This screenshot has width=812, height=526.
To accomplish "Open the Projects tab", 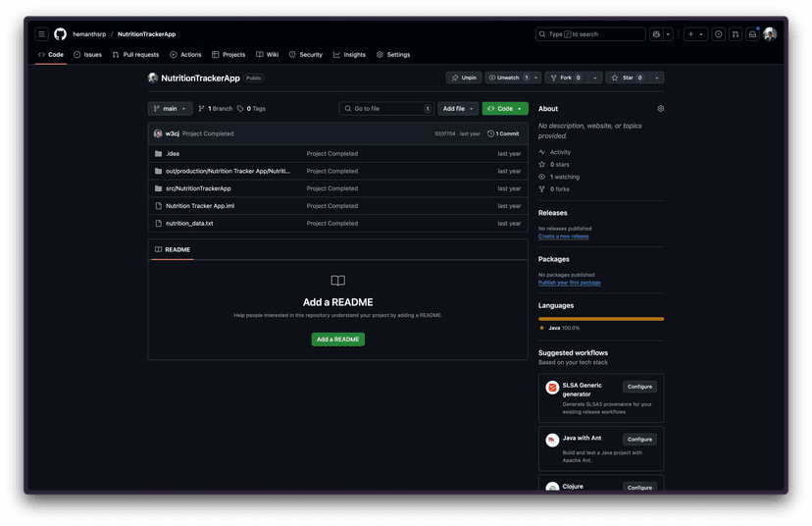I will coord(228,54).
